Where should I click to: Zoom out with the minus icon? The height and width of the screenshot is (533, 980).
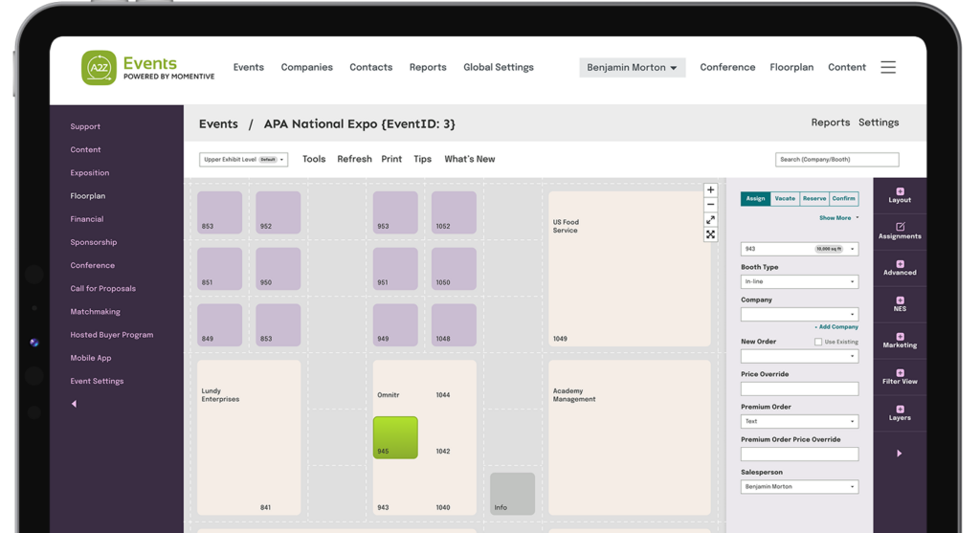tap(710, 205)
